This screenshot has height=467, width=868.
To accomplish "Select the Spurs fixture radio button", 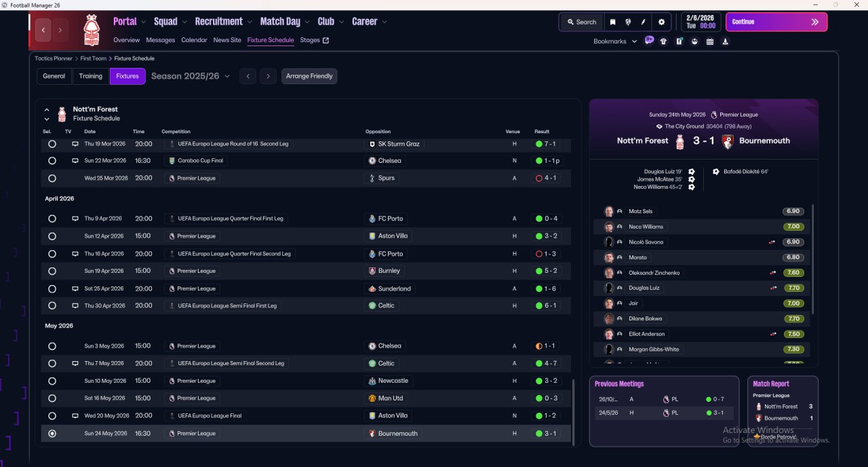I will 52,179.
